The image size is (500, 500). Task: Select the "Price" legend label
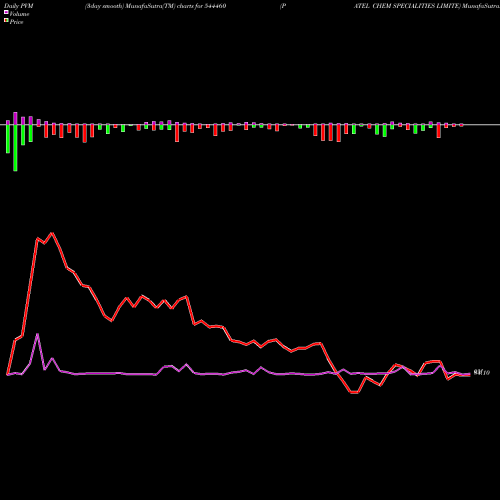16,22
